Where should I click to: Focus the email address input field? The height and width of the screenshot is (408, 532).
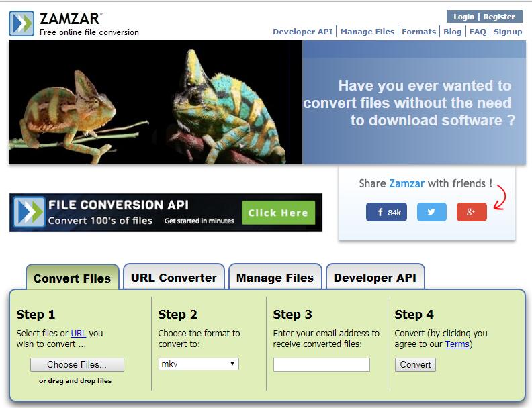coord(322,364)
